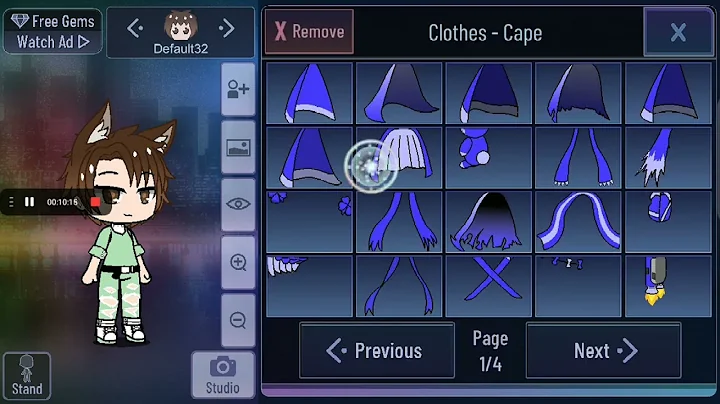Select the jetpack rocket cape thumbnail

click(668, 286)
